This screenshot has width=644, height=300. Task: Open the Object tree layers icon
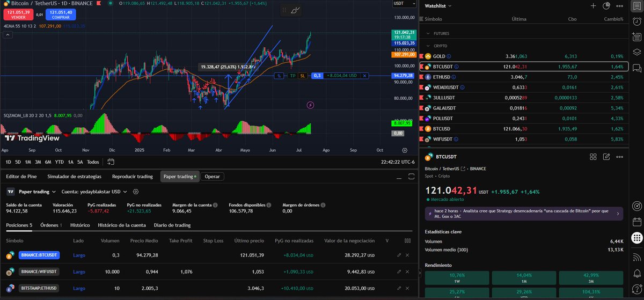point(636,53)
